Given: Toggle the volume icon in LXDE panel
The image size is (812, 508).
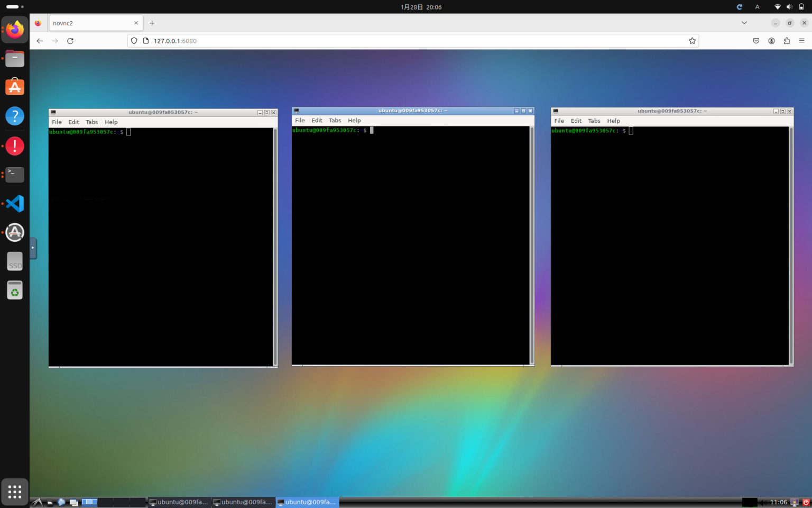Looking at the screenshot, I should click(764, 502).
